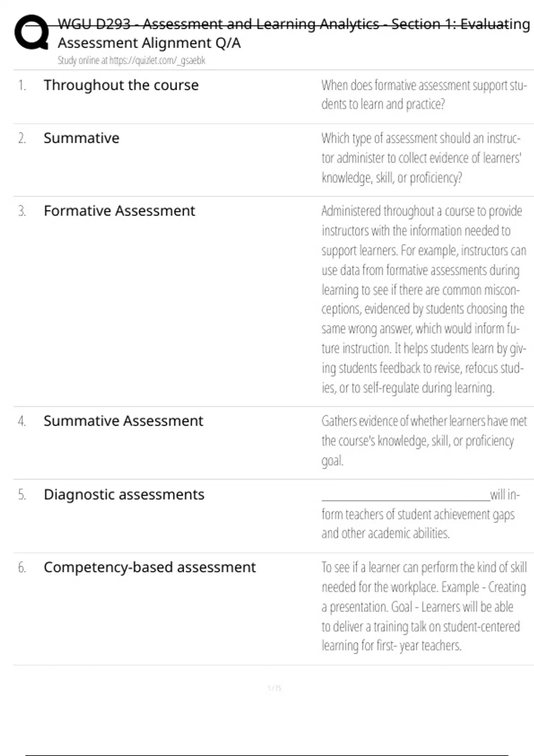
Task: Click the item number 6 marker
Action: [22, 567]
